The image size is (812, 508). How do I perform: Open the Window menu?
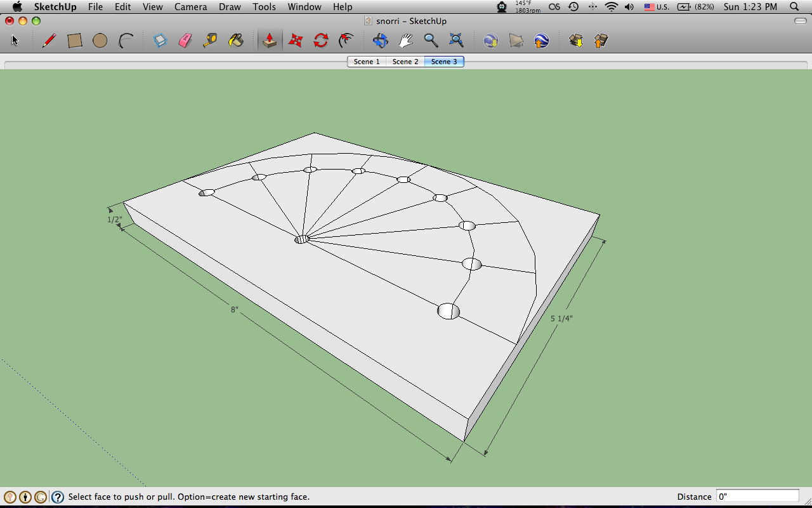pyautogui.click(x=304, y=7)
